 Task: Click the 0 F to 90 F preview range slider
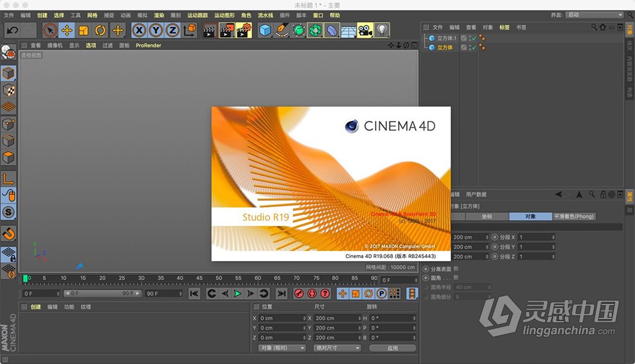coord(103,293)
